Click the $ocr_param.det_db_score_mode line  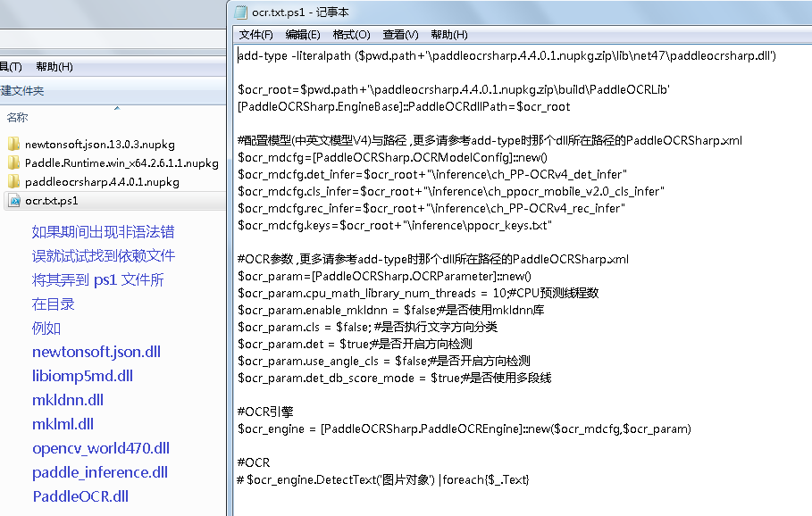394,379
